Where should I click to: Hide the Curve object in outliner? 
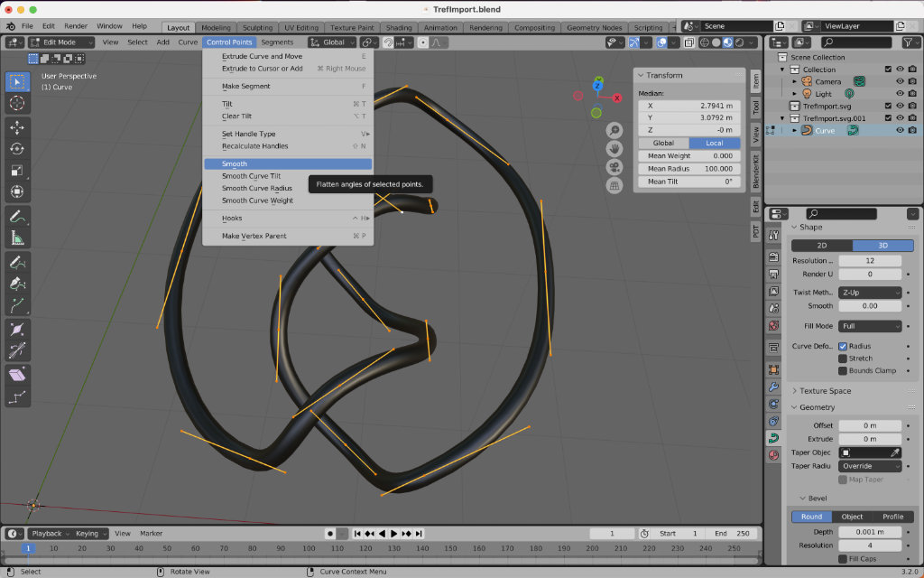pos(900,131)
